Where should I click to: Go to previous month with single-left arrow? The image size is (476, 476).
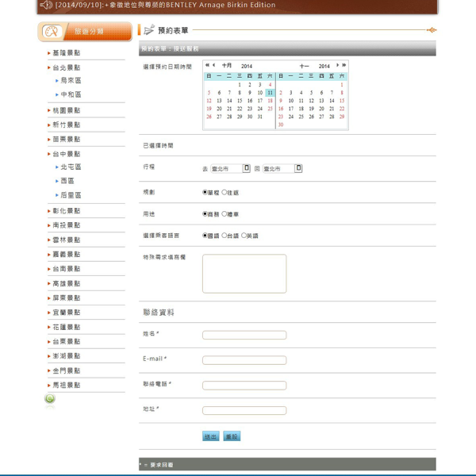[x=214, y=65]
